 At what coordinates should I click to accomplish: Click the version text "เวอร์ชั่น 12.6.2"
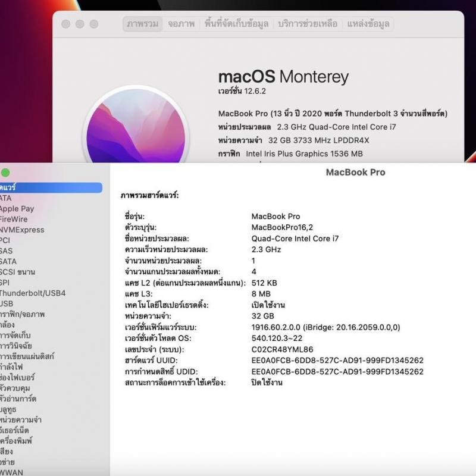click(242, 91)
